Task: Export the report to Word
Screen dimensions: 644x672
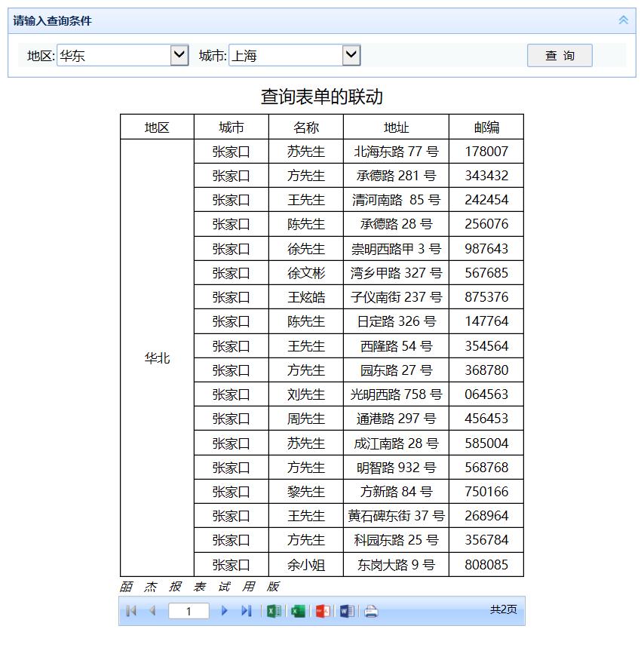Action: [347, 611]
